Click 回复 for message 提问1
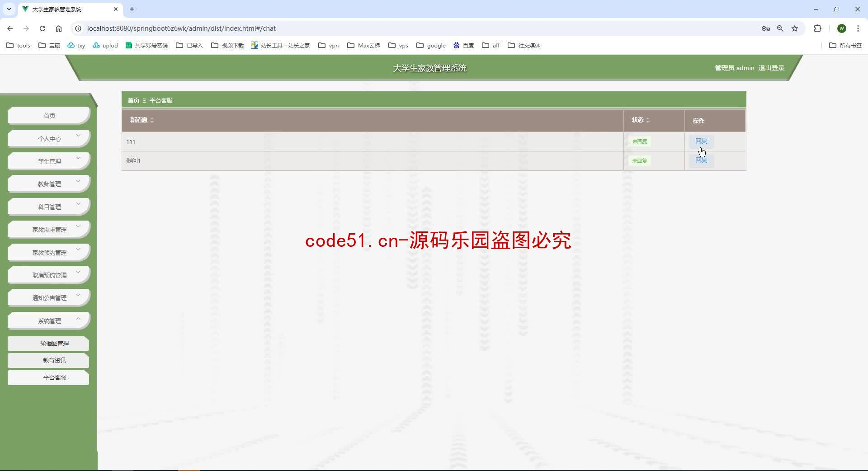Image resolution: width=868 pixels, height=471 pixels. pos(701,160)
